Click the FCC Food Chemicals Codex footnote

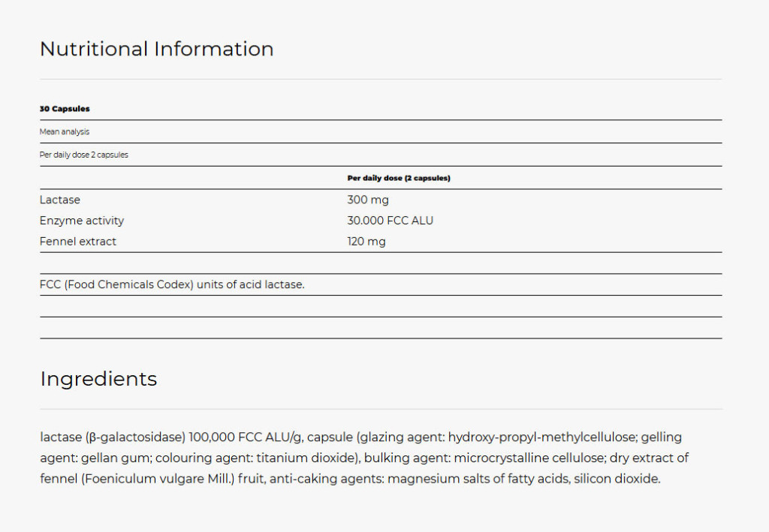coord(172,284)
